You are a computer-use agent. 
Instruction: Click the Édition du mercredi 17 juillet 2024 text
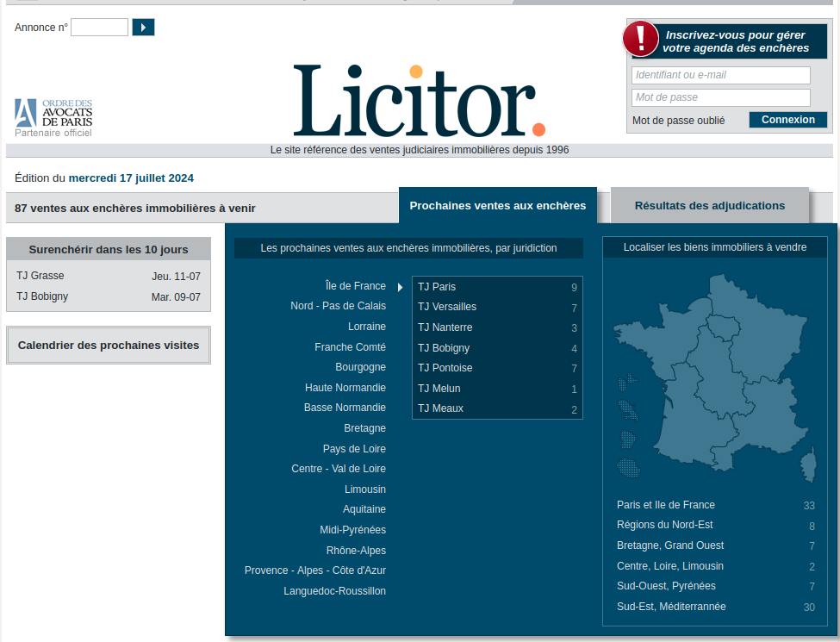tap(104, 178)
